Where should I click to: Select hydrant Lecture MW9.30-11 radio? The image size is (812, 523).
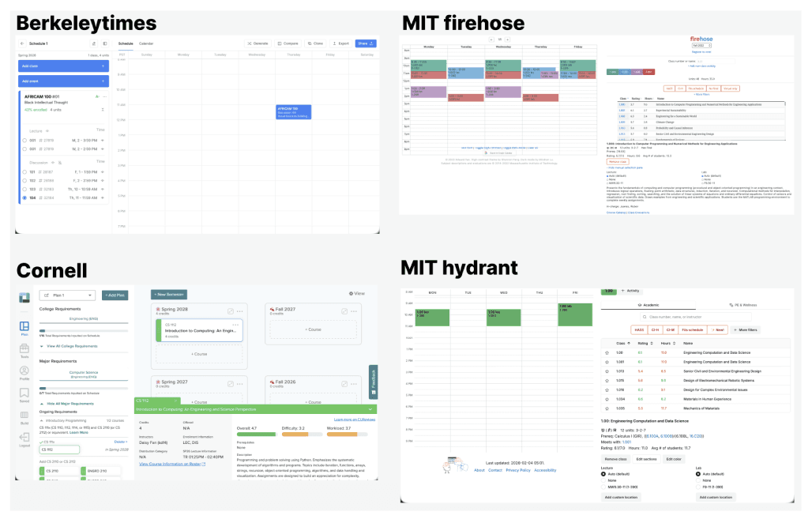click(x=603, y=487)
